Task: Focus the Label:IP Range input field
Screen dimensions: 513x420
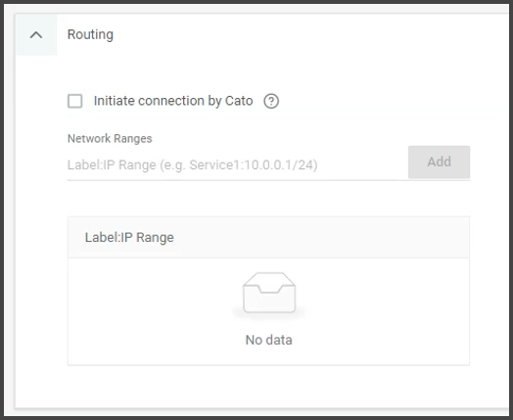Action: pos(237,164)
